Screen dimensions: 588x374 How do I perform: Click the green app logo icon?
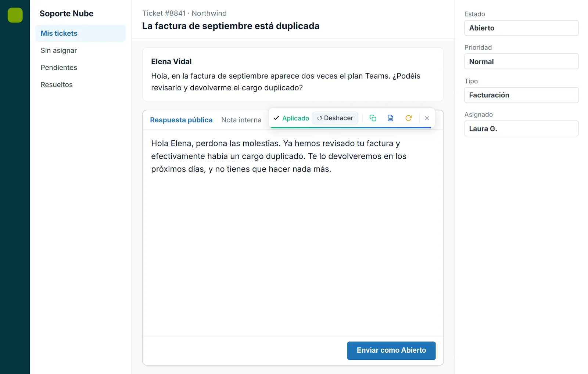[15, 15]
